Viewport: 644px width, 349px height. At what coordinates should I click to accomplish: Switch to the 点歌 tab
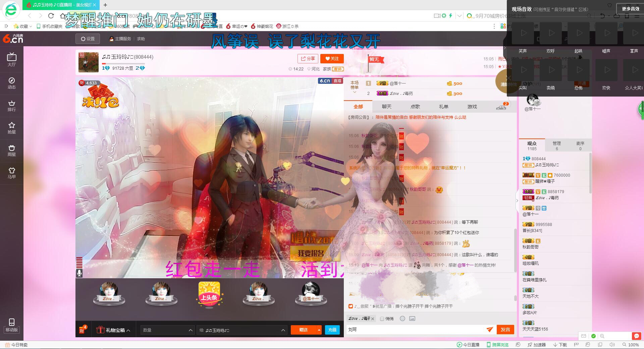(x=415, y=107)
